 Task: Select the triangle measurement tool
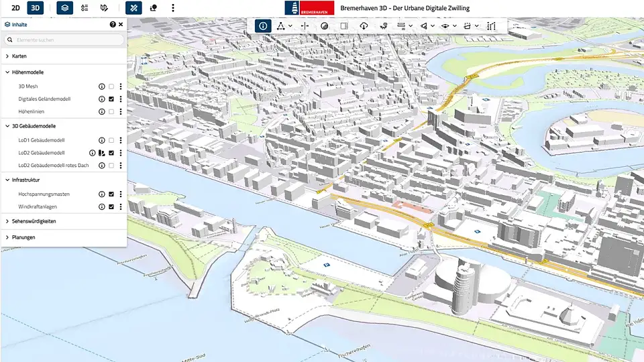pyautogui.click(x=281, y=26)
